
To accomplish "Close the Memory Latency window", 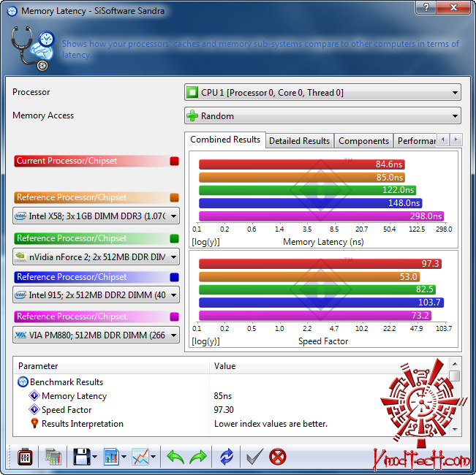I will [454, 7].
